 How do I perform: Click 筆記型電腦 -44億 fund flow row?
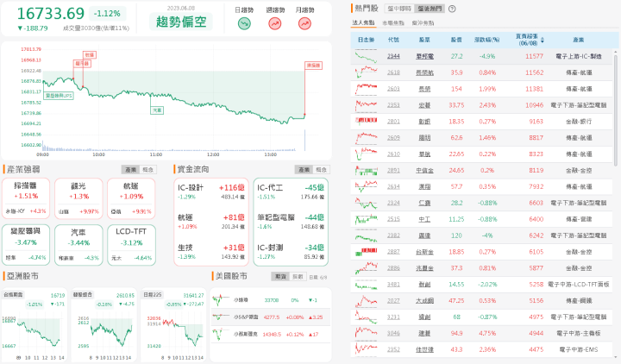tap(291, 222)
